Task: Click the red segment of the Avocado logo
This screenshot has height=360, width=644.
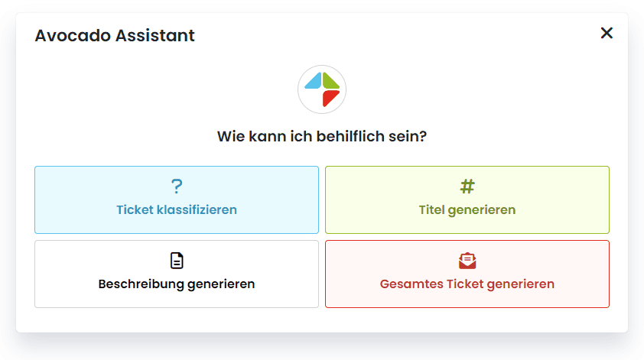Action: (330, 98)
